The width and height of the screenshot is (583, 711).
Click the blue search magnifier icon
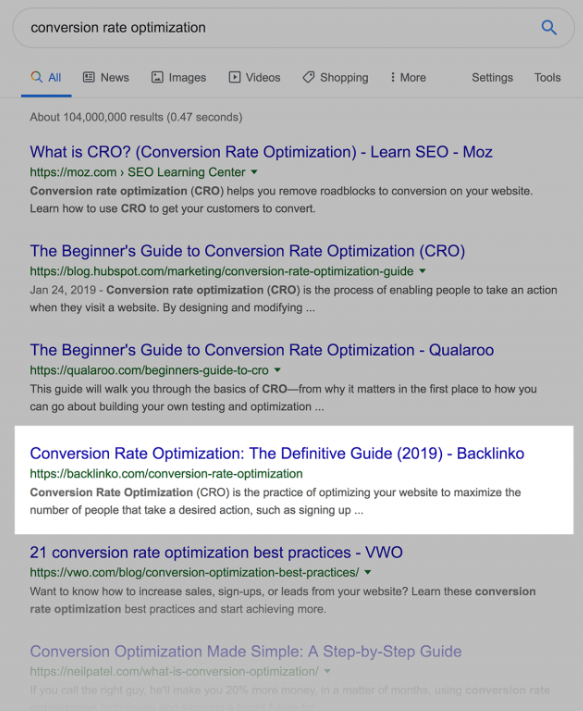point(549,28)
